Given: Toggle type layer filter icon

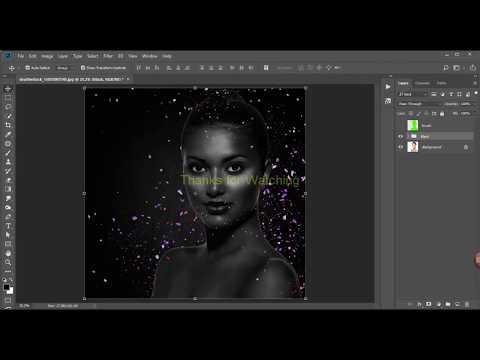Looking at the screenshot, I should coord(451,94).
